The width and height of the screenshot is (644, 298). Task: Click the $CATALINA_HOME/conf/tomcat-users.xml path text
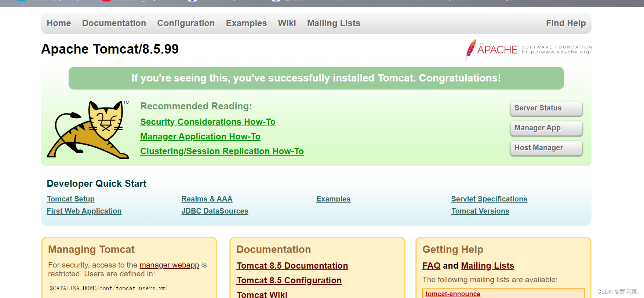tap(109, 288)
